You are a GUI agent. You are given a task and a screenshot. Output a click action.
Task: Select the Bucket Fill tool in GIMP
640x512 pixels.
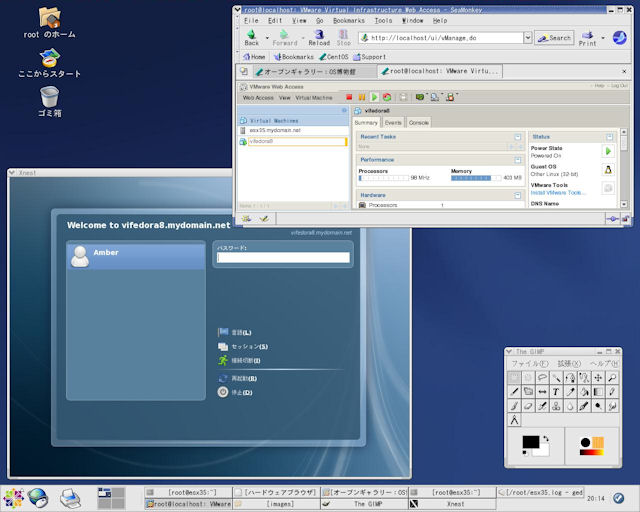click(x=584, y=392)
